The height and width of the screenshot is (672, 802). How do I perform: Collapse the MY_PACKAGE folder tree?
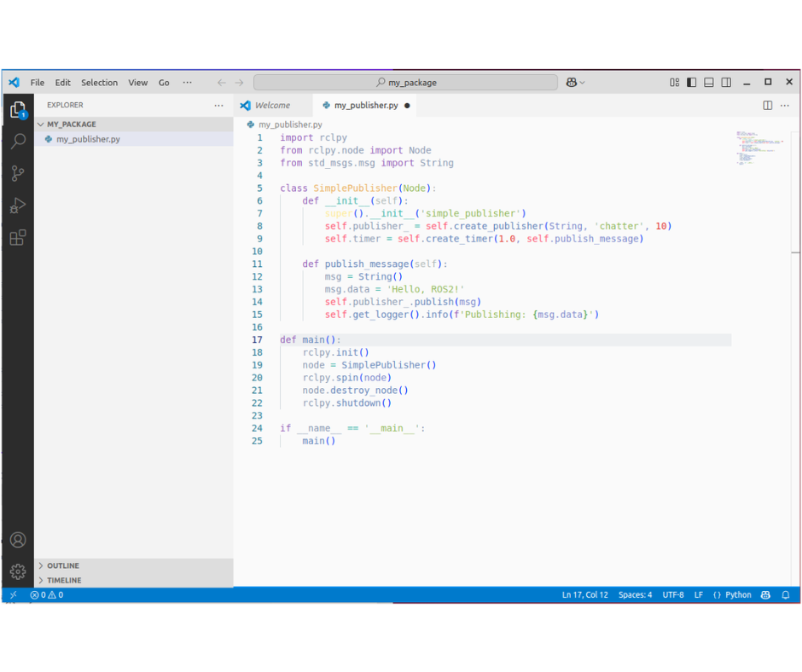(x=72, y=125)
